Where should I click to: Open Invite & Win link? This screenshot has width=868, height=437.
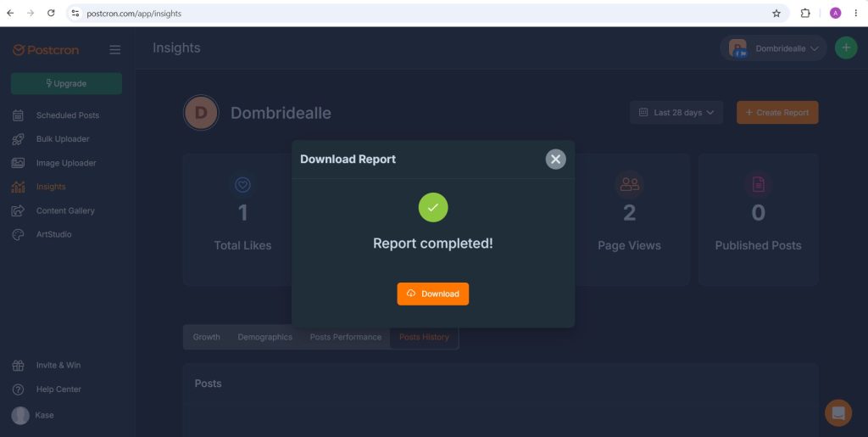click(58, 365)
